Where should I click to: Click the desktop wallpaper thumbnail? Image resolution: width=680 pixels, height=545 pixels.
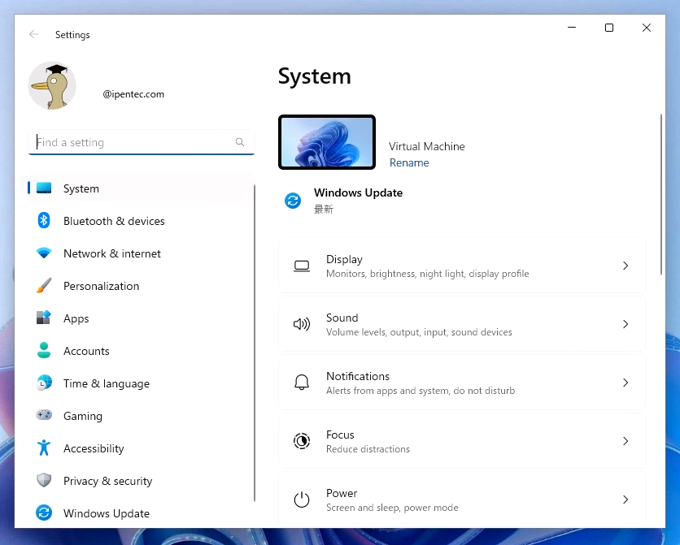click(327, 142)
